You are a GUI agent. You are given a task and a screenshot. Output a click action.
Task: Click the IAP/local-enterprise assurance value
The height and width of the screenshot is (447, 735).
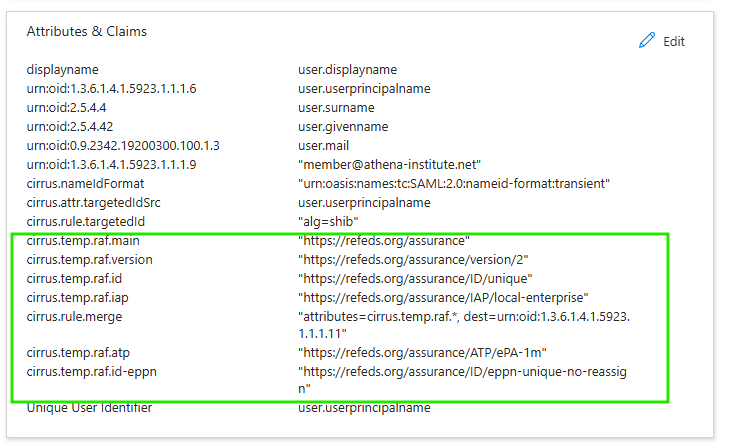442,297
